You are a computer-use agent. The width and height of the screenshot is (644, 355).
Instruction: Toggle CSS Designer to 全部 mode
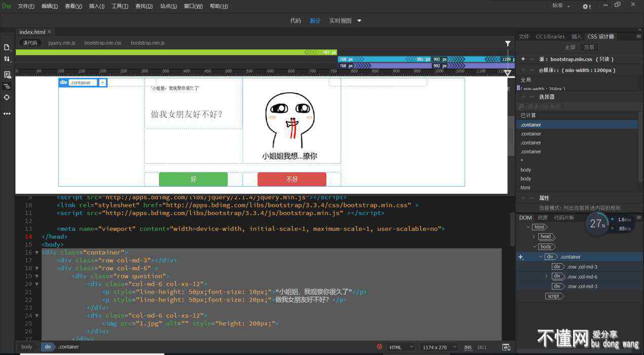pos(570,47)
